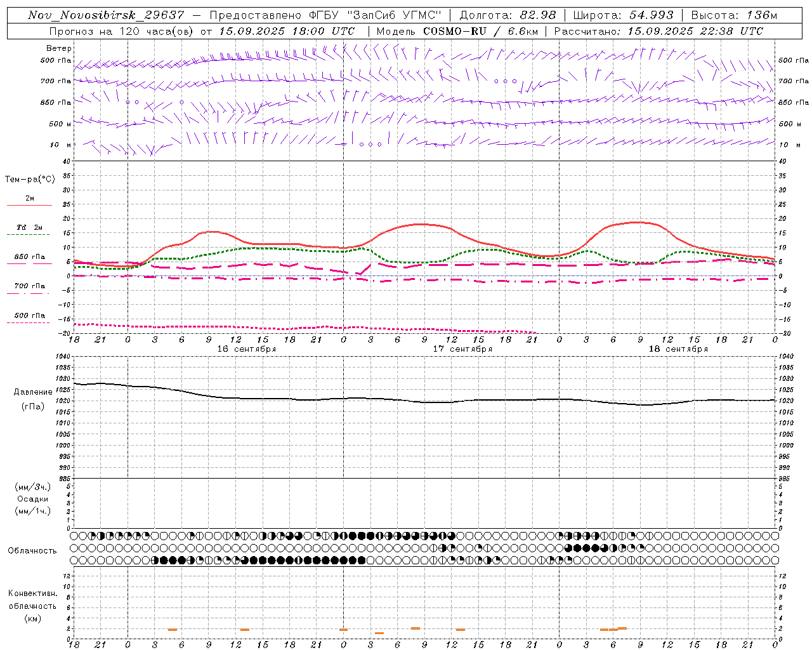Screen dimensions: 812x650
Task: Click the Ветер wind panel label
Action: point(59,48)
